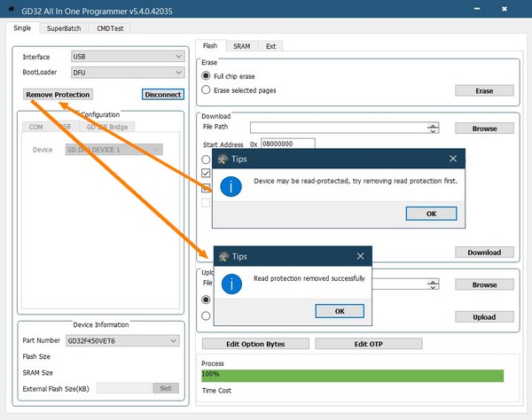
Task: Click the Start Address field showing 08000000
Action: (x=287, y=144)
